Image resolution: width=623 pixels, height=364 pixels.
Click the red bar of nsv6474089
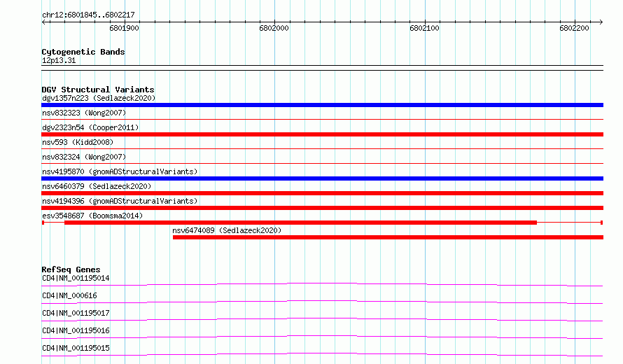coord(388,237)
